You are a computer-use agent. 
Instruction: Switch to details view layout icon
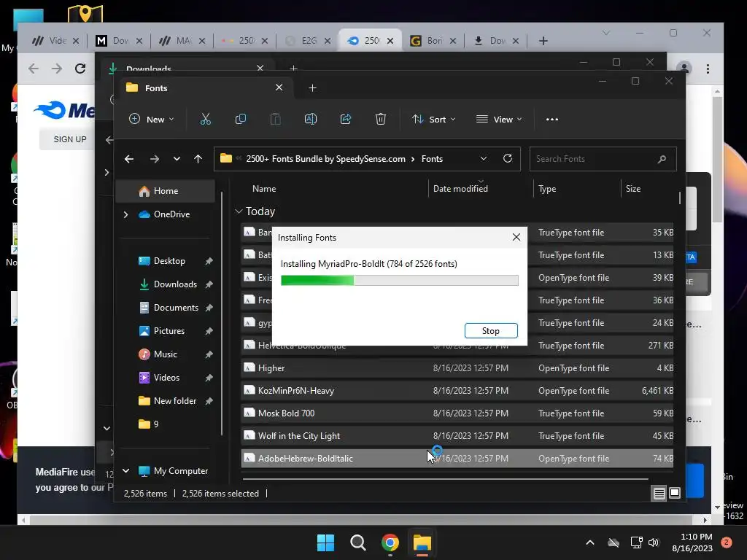click(659, 494)
